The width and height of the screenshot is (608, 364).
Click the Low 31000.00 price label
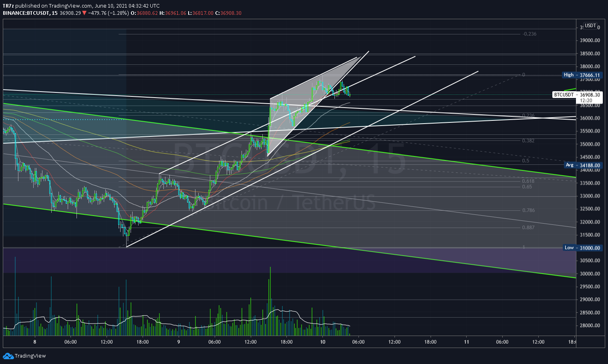pos(582,248)
